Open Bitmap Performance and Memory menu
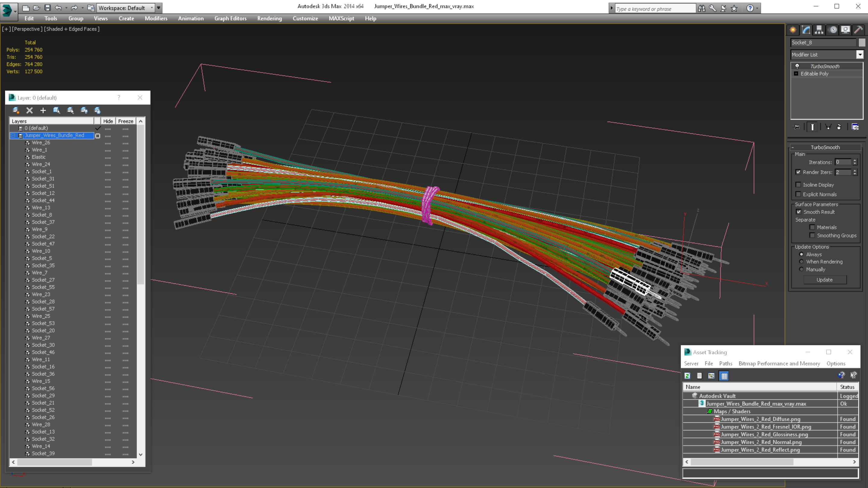 coord(779,363)
